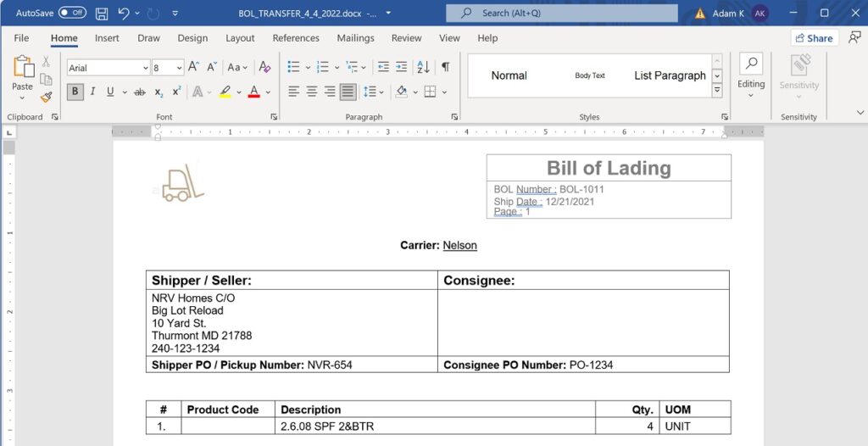
Task: Toggle Bold formatting button
Action: [75, 92]
